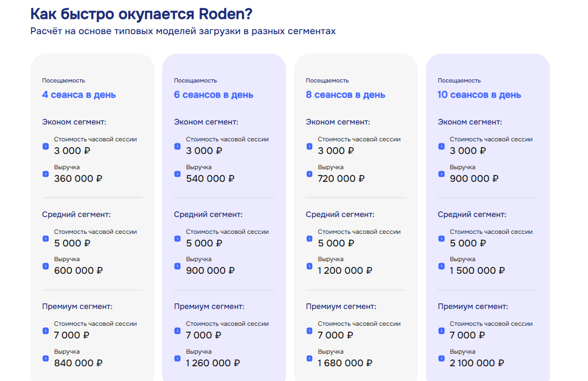
Task: Click the bullet icon beside 1 500 000 ₽
Action: pyautogui.click(x=442, y=266)
